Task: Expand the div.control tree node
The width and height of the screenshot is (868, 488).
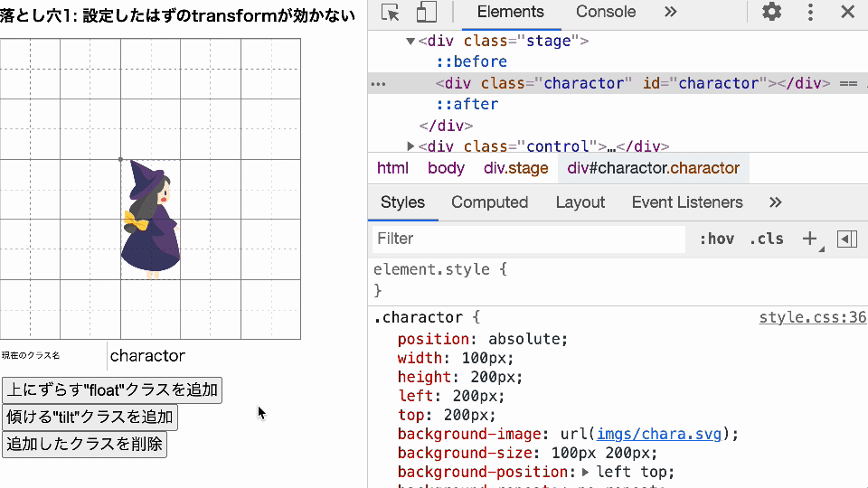Action: coord(410,146)
